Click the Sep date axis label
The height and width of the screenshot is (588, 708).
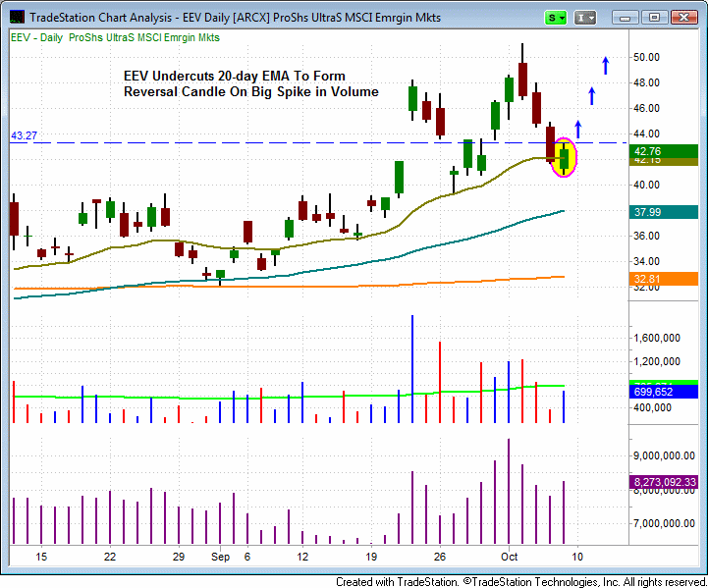point(220,557)
